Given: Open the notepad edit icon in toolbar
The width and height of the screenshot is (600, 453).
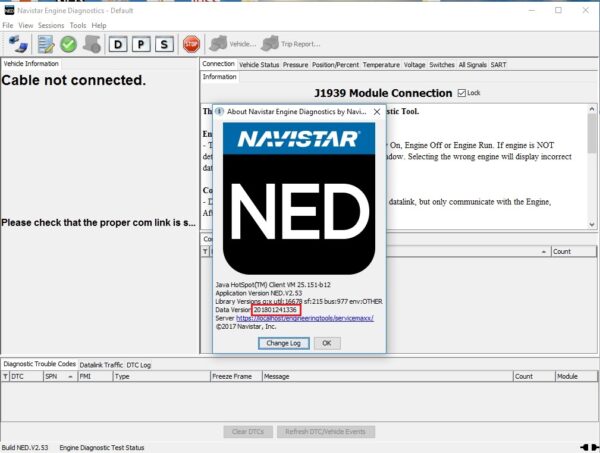Looking at the screenshot, I should 46,44.
